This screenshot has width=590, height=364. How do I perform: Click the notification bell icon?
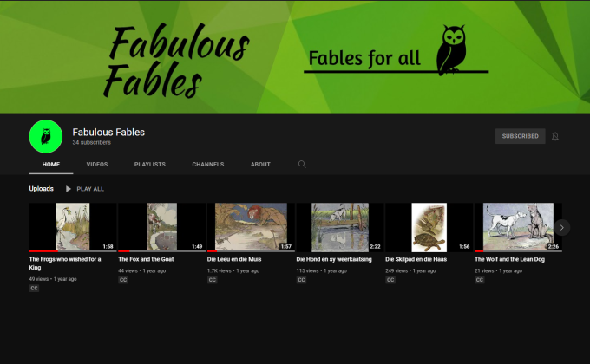coord(555,136)
